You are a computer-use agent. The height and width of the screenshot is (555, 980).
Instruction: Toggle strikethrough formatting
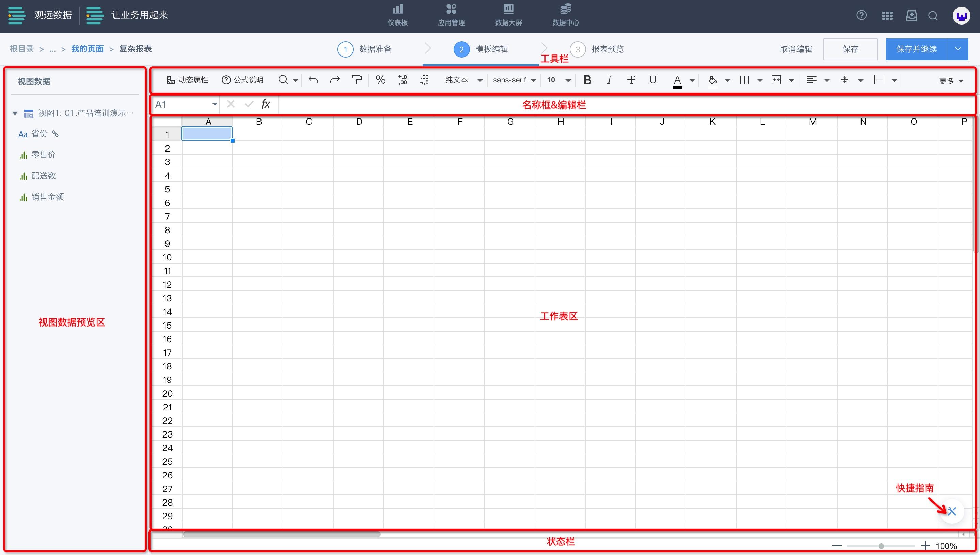pyautogui.click(x=631, y=80)
